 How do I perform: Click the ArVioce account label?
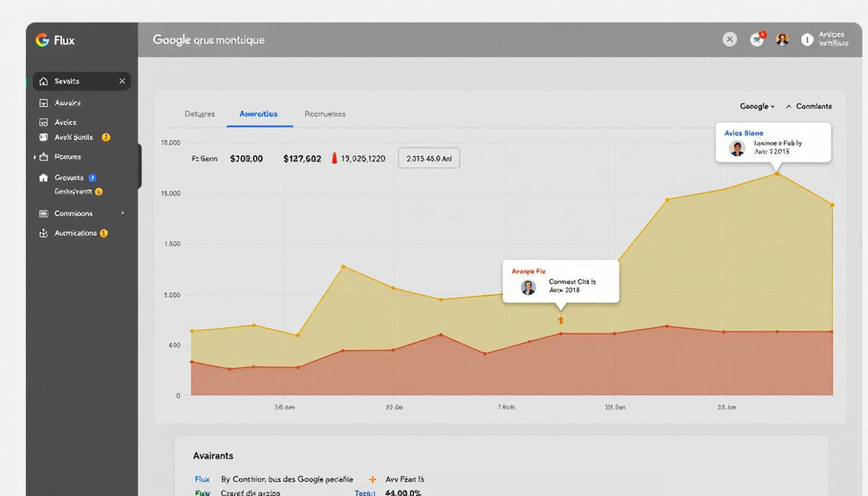(x=833, y=39)
